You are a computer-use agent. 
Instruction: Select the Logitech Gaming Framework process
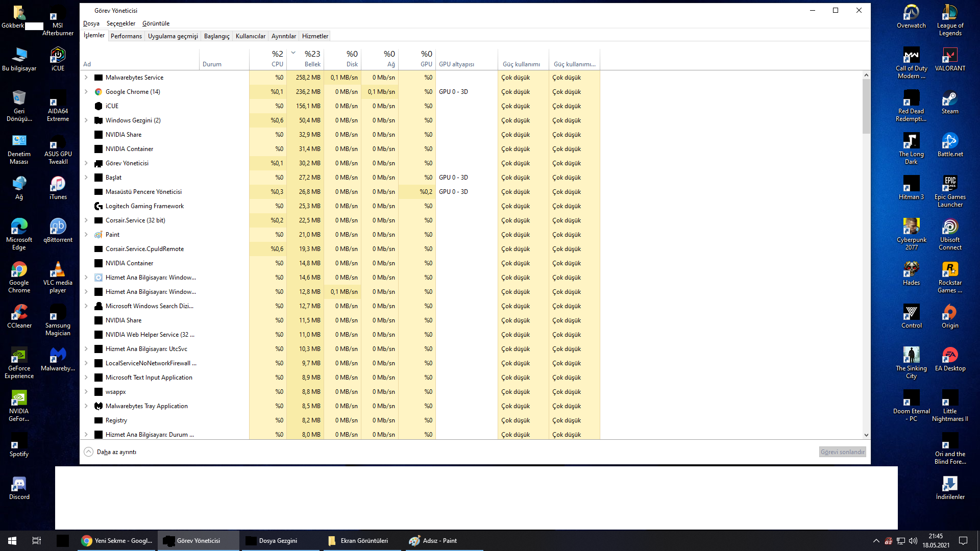(340, 206)
